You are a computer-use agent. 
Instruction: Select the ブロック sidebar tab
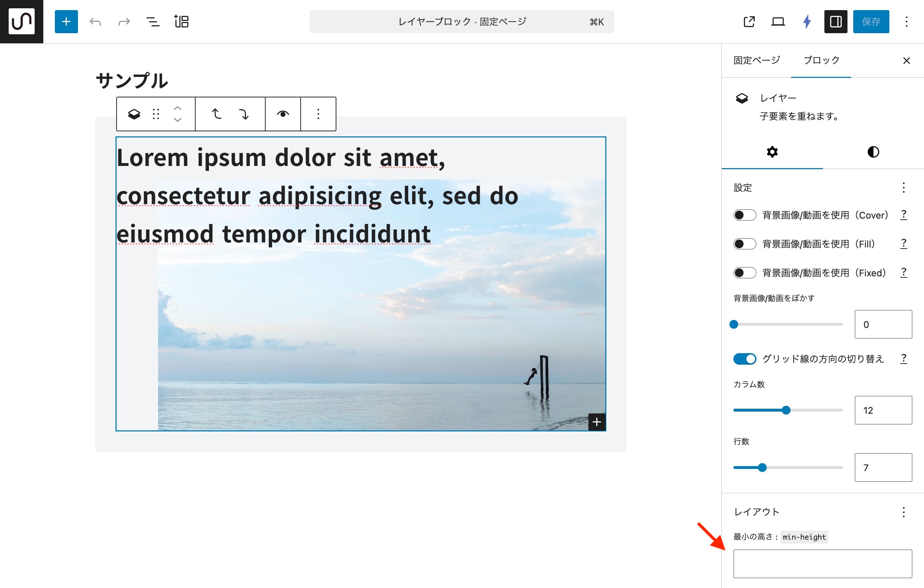(x=821, y=60)
